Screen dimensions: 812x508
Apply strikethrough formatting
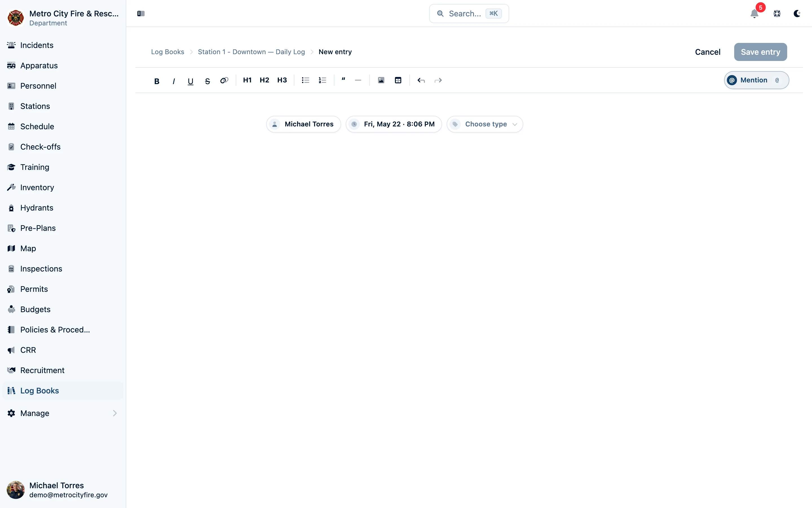pos(207,81)
